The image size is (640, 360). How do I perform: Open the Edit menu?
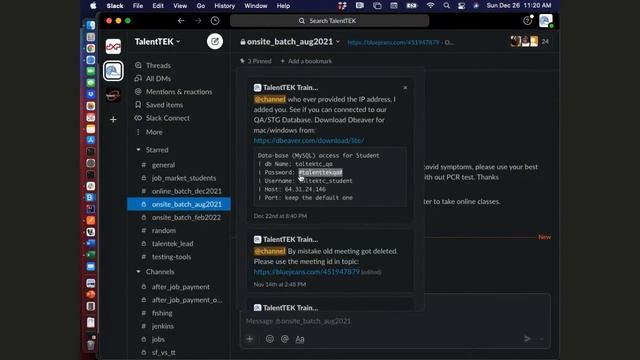coord(158,6)
